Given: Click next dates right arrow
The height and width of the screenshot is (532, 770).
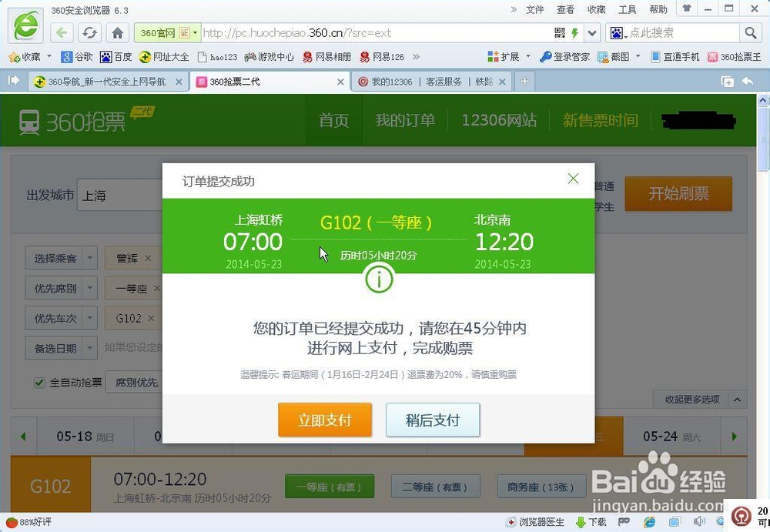Looking at the screenshot, I should pyautogui.click(x=734, y=437).
